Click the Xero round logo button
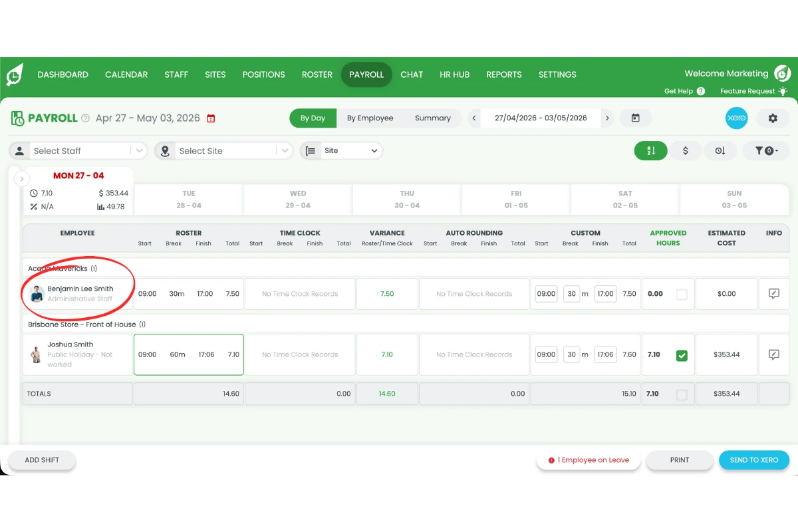Image resolution: width=798 pixels, height=532 pixels. coord(736,118)
